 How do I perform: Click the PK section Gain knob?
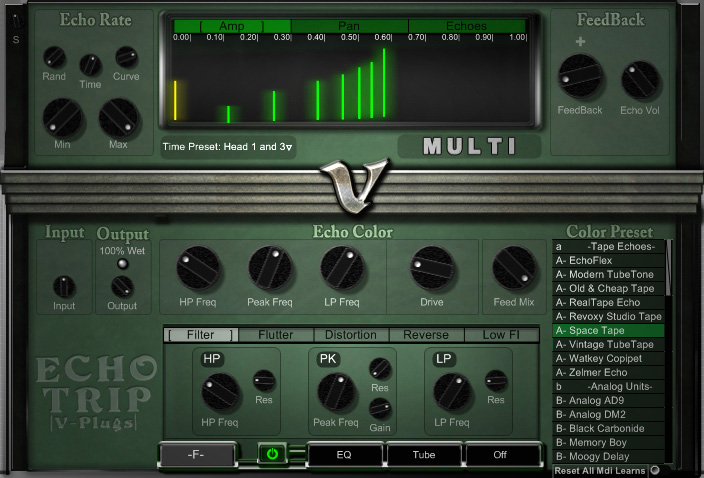tap(380, 408)
